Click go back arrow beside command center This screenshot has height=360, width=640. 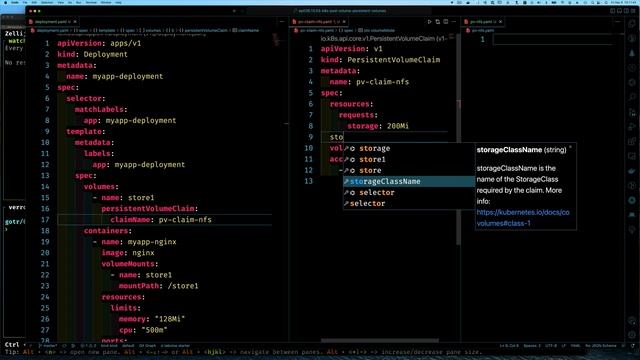(x=234, y=11)
